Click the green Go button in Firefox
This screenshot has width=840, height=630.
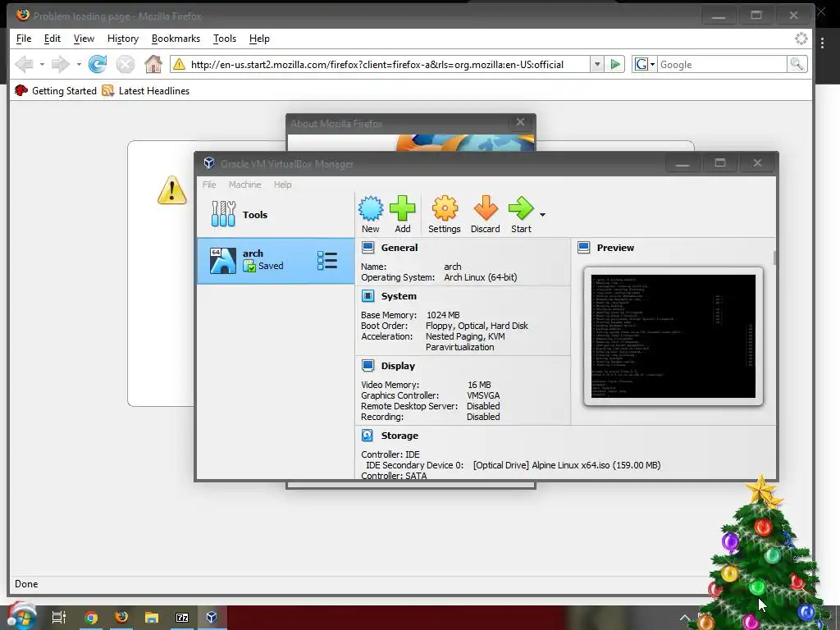(615, 64)
